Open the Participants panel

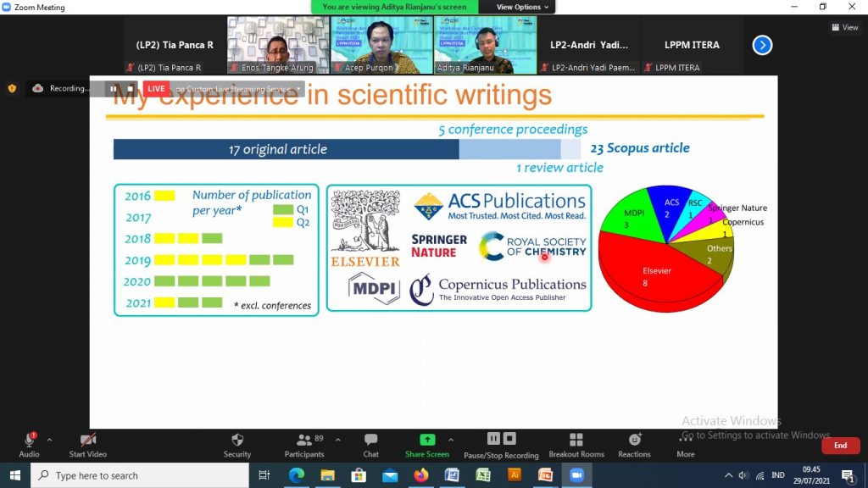coord(304,446)
